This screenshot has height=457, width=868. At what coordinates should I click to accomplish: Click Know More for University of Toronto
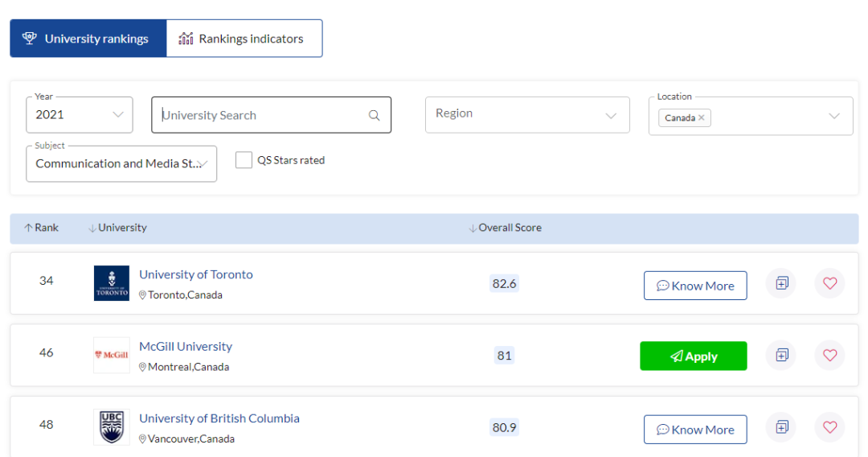[695, 286]
